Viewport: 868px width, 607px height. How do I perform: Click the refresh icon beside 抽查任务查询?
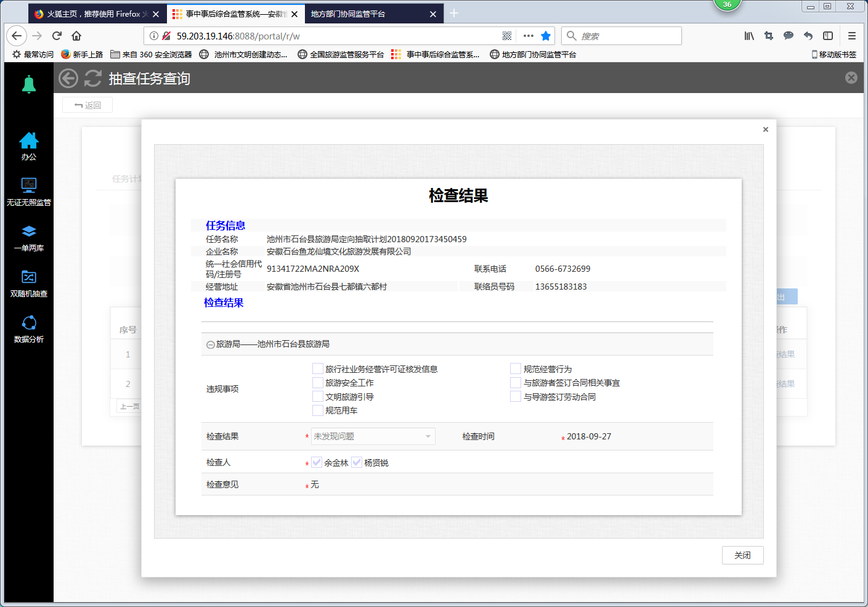[x=93, y=78]
